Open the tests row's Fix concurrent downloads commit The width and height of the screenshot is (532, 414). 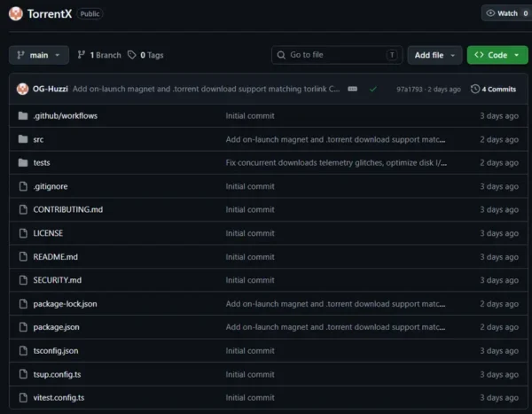pyautogui.click(x=336, y=163)
